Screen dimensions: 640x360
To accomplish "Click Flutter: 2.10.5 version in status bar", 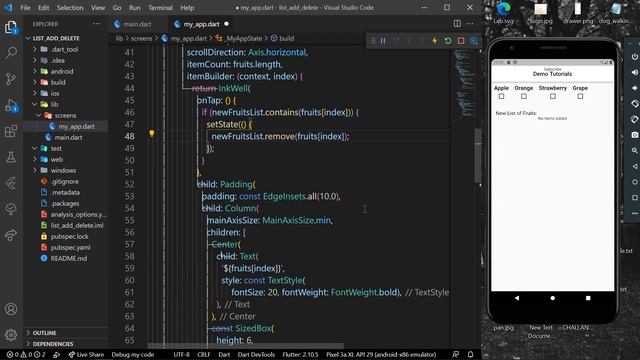I will click(300, 354).
